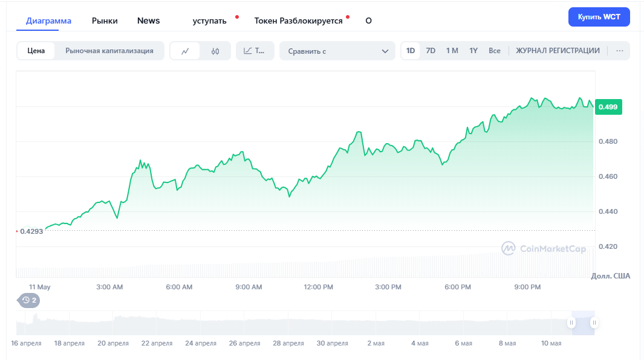
Task: Select the 7D time range
Action: click(431, 51)
